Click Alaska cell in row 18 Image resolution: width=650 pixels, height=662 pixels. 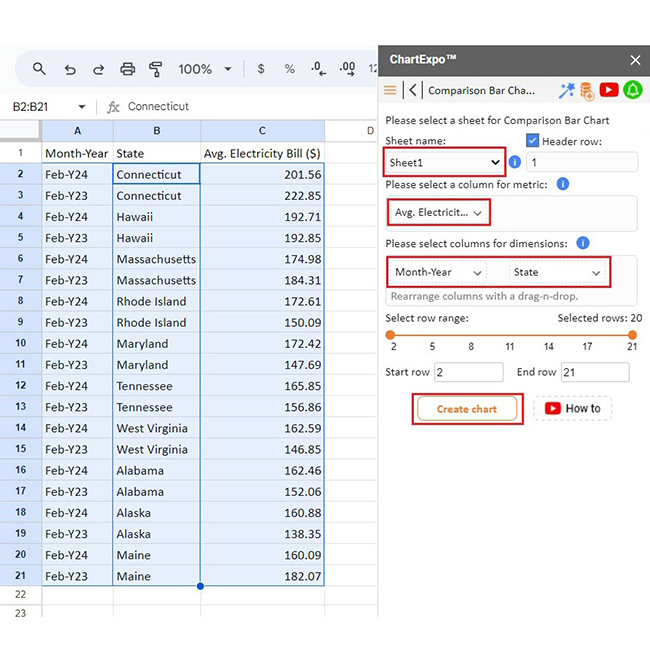[x=157, y=513]
